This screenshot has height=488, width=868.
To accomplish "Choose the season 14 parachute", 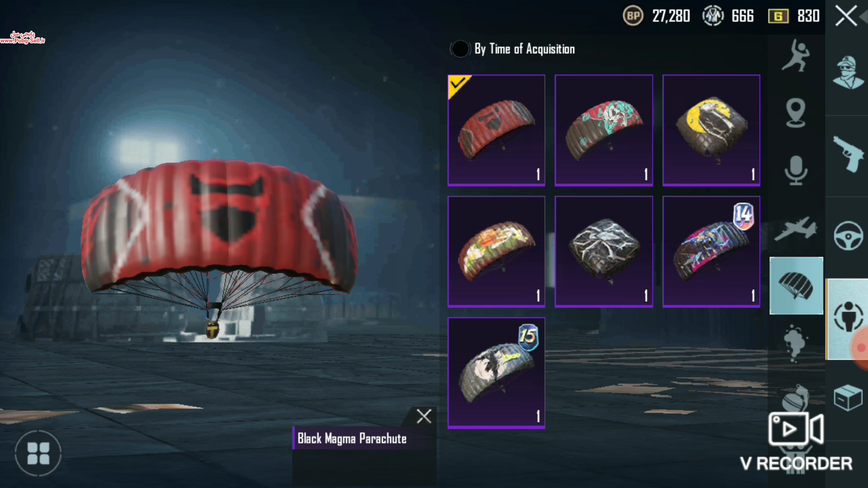I will coord(712,252).
